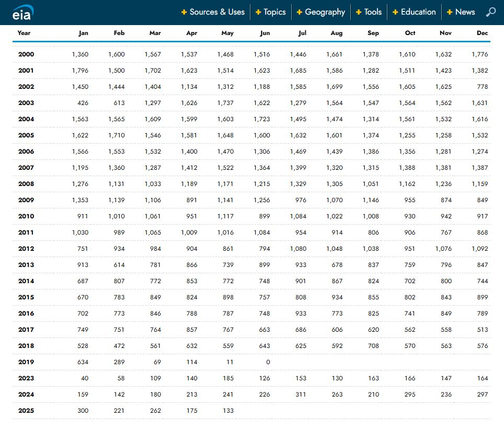Click the 40 value in 2023 Jan

pyautogui.click(x=85, y=378)
